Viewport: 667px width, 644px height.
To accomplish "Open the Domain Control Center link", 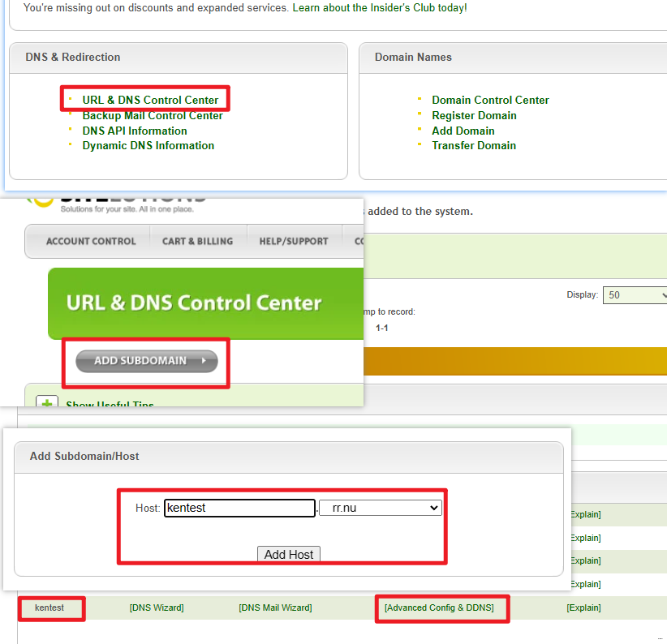I will click(x=490, y=100).
